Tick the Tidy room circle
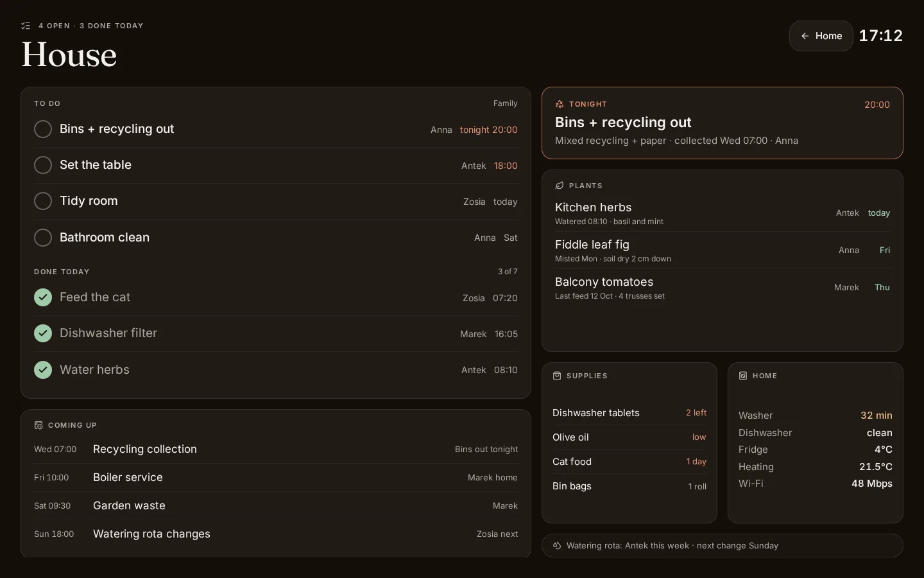The height and width of the screenshot is (578, 924). tap(43, 201)
